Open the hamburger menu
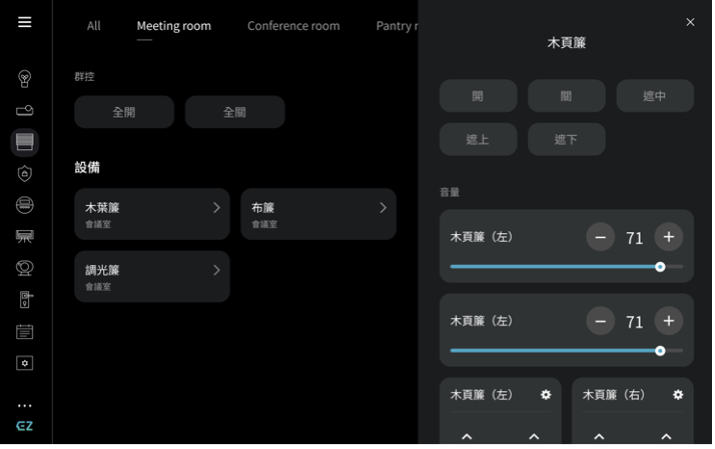Screen dimensions: 715x449 24,22
